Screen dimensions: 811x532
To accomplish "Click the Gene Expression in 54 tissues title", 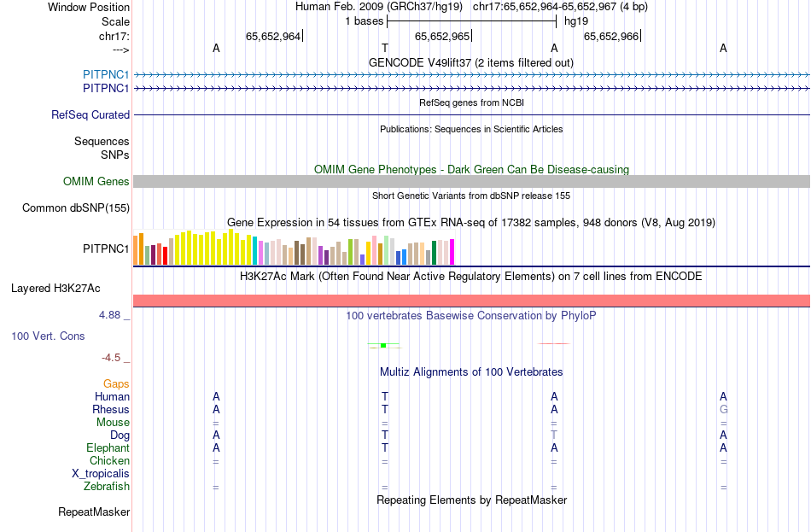I will click(x=471, y=223).
